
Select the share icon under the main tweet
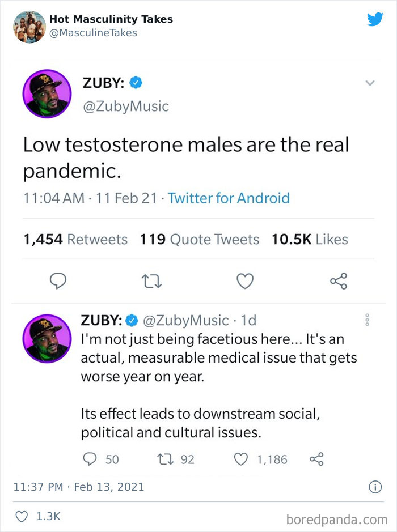pyautogui.click(x=338, y=281)
